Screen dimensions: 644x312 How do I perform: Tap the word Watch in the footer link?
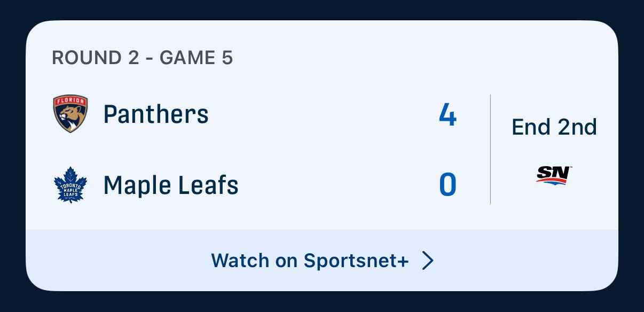point(240,261)
